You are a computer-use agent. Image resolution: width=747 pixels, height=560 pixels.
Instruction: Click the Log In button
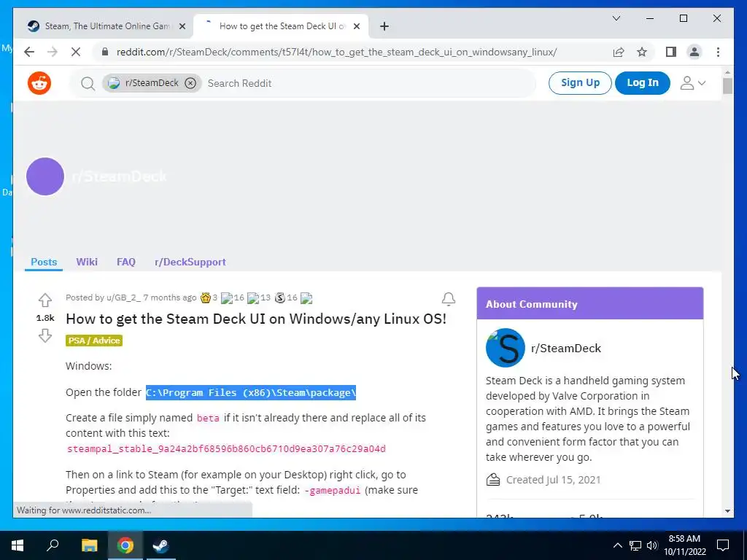pos(642,83)
